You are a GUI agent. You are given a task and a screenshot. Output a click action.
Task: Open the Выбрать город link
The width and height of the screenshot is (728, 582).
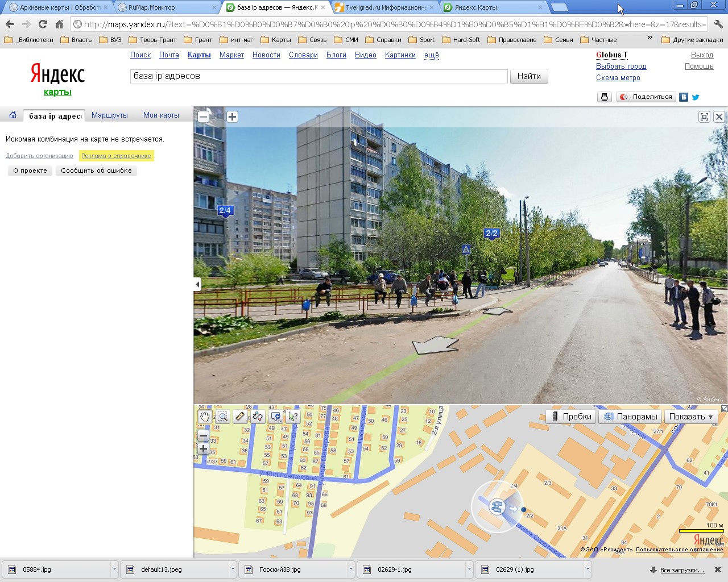click(621, 66)
